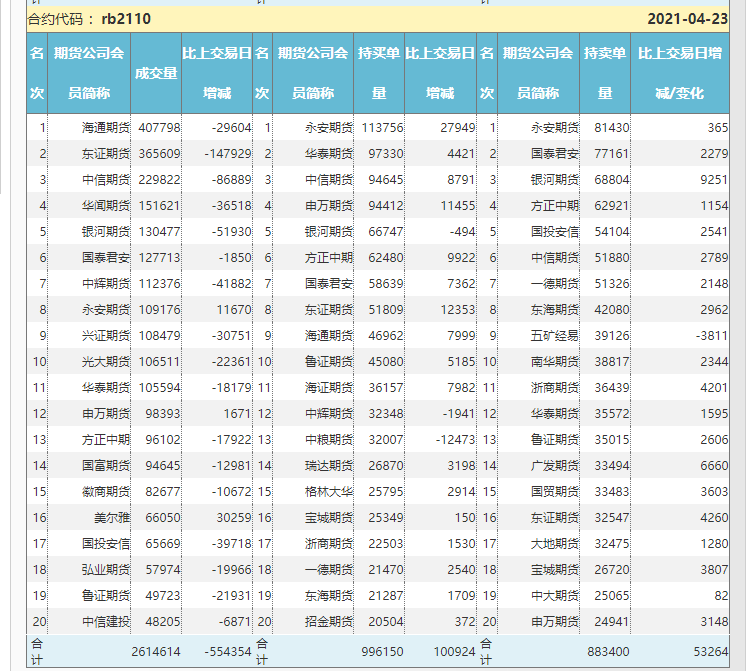748x671 pixels.
Task: Select 兴证期货 row name
Action: [105, 336]
